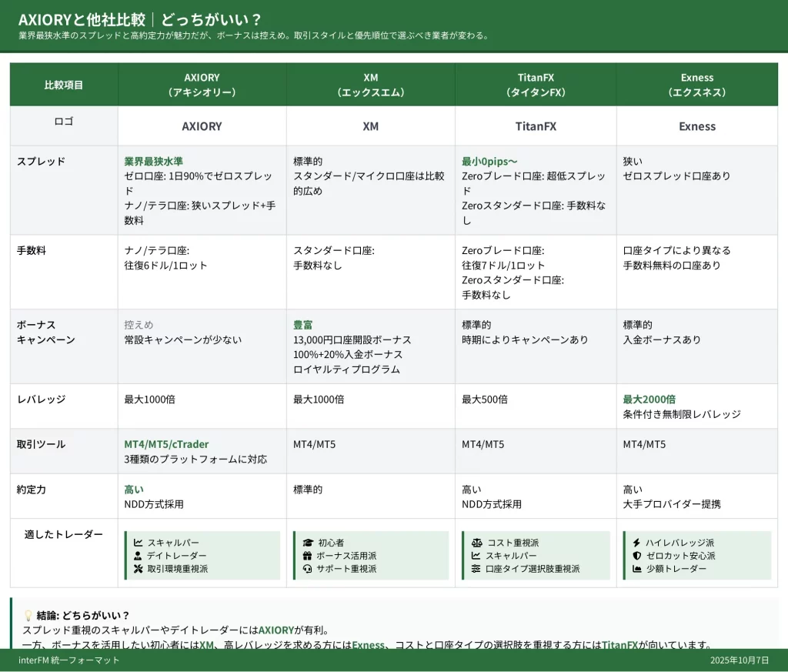This screenshot has height=672, width=788.
Task: Click the green 最大2000倍 leverage text
Action: [x=649, y=400]
